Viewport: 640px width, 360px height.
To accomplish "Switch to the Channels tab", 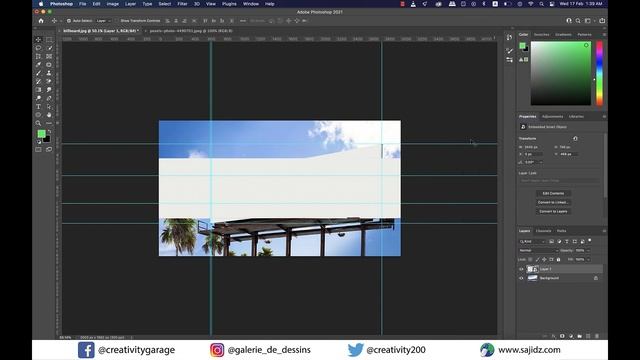I will pyautogui.click(x=543, y=231).
